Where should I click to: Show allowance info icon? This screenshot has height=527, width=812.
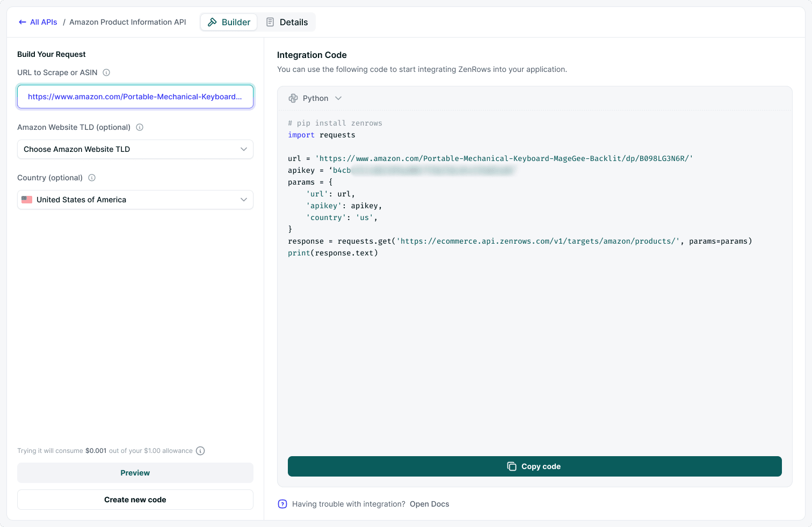[x=200, y=451]
